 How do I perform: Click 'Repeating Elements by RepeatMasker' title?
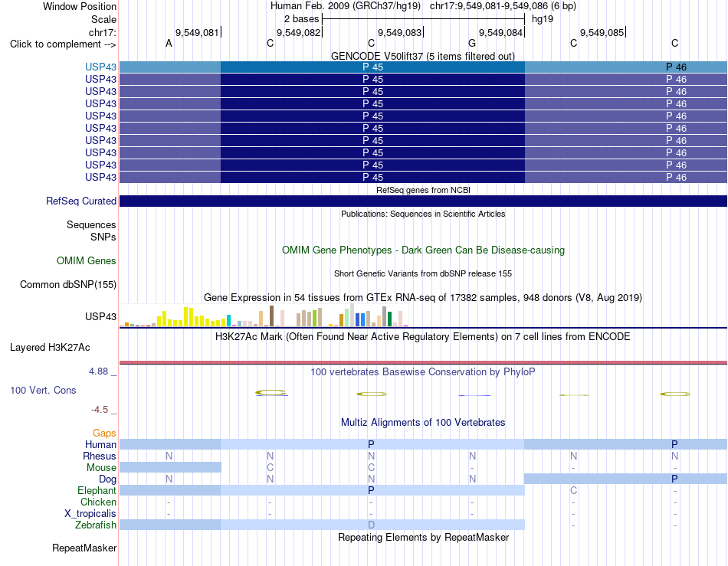(x=423, y=537)
